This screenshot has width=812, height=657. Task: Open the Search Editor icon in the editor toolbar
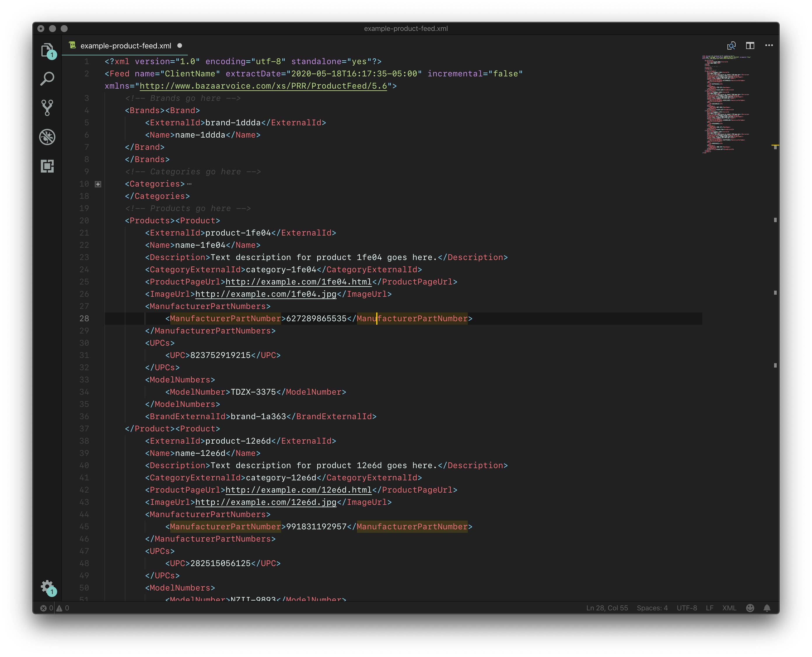coord(731,45)
